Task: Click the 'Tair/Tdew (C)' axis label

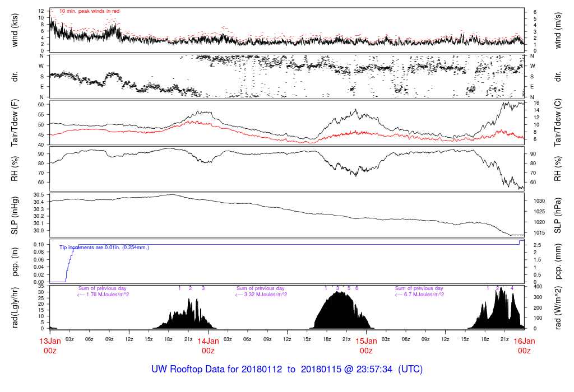Action: pos(558,123)
